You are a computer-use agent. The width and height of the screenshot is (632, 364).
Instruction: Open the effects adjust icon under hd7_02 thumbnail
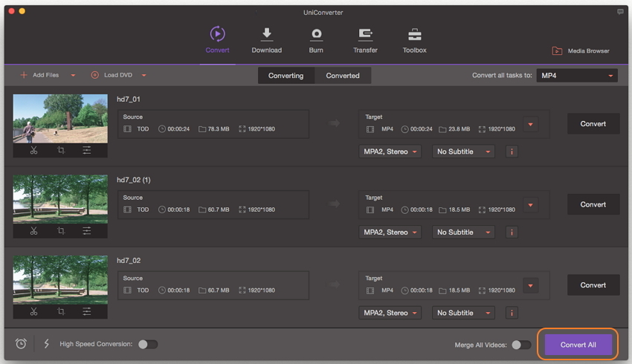(x=87, y=311)
